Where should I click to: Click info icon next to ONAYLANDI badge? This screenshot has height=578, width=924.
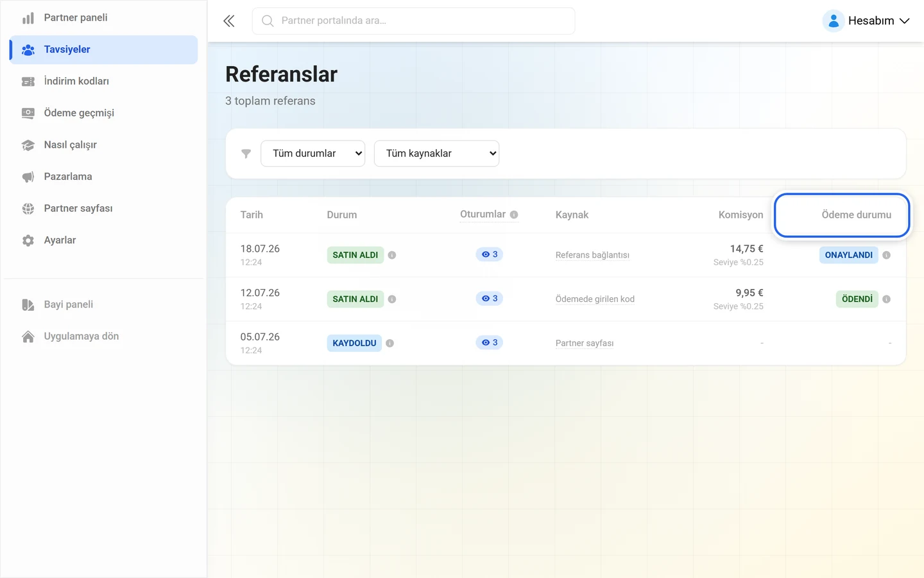(x=887, y=255)
